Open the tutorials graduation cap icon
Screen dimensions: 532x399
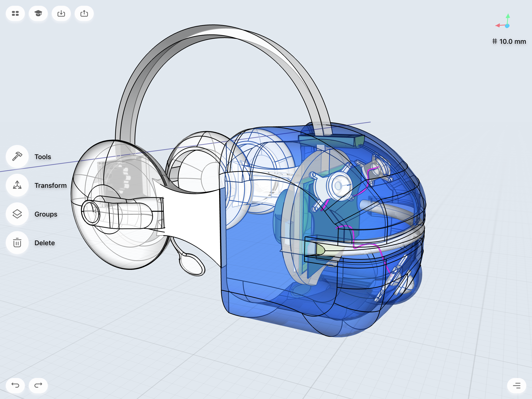point(38,13)
